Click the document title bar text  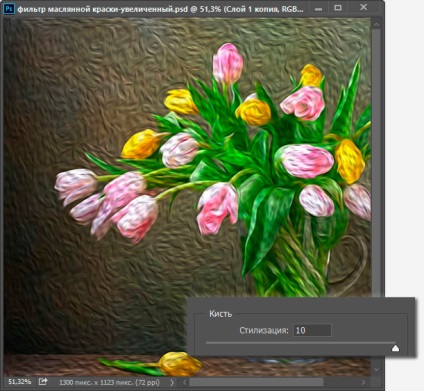(x=160, y=9)
